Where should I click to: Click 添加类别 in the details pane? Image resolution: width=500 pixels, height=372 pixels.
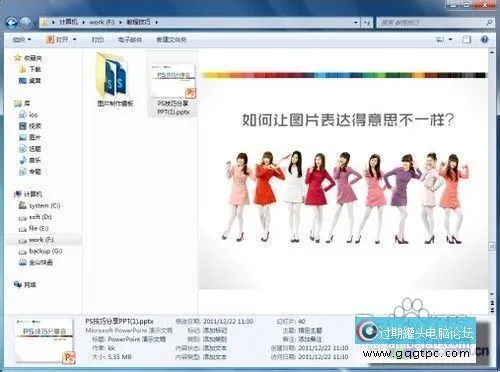(215, 339)
